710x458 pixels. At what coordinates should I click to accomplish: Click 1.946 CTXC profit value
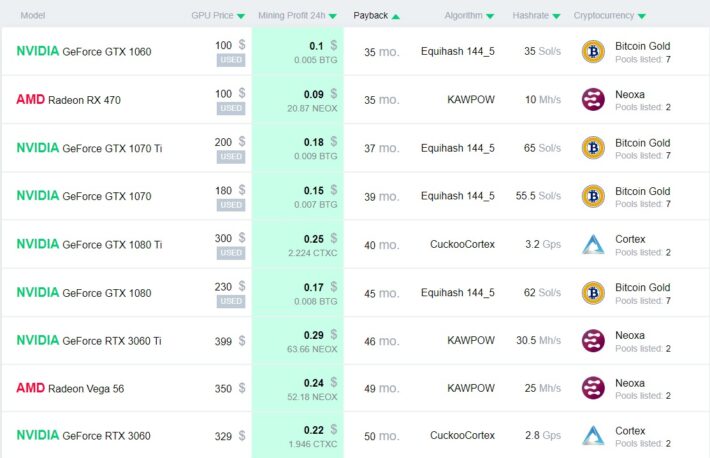click(x=312, y=444)
